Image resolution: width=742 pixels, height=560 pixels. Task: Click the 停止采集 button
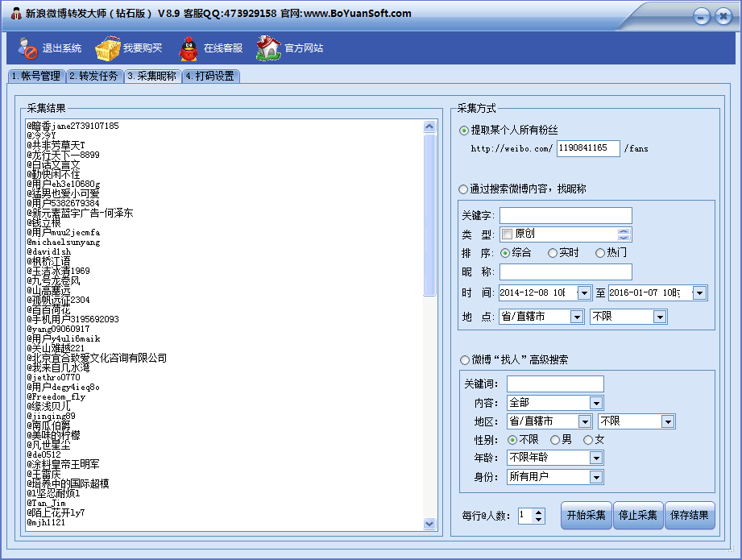(638, 516)
